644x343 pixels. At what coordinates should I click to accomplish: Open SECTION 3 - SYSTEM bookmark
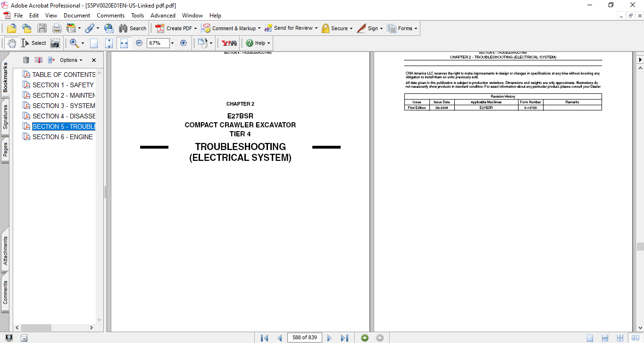tap(64, 106)
